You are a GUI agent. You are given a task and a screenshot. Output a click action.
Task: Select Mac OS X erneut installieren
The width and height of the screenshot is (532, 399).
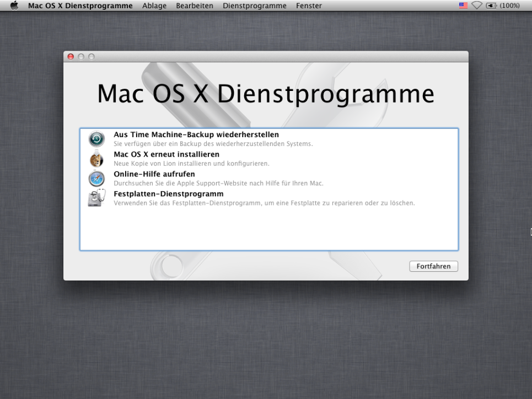coord(269,159)
